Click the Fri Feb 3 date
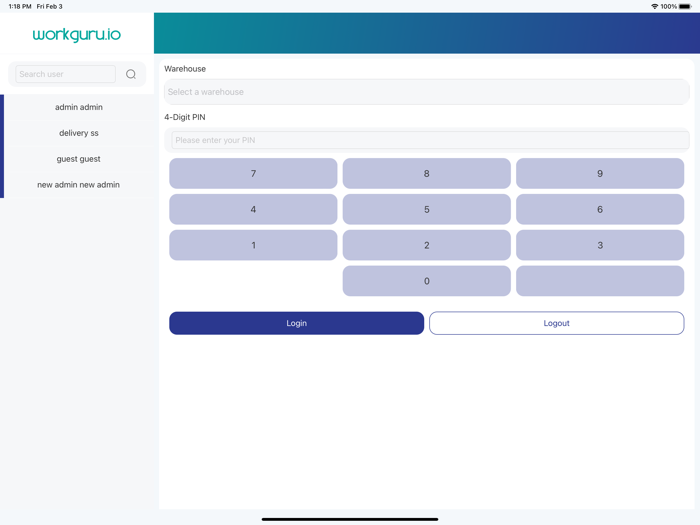 (50, 6)
